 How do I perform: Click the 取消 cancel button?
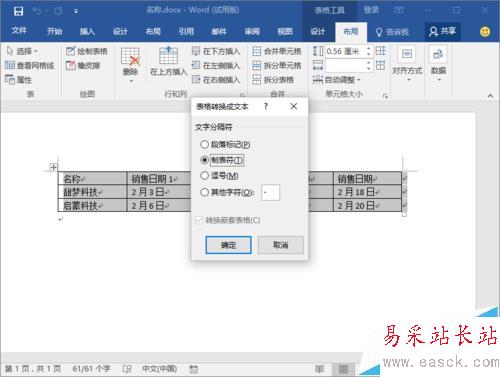[280, 245]
